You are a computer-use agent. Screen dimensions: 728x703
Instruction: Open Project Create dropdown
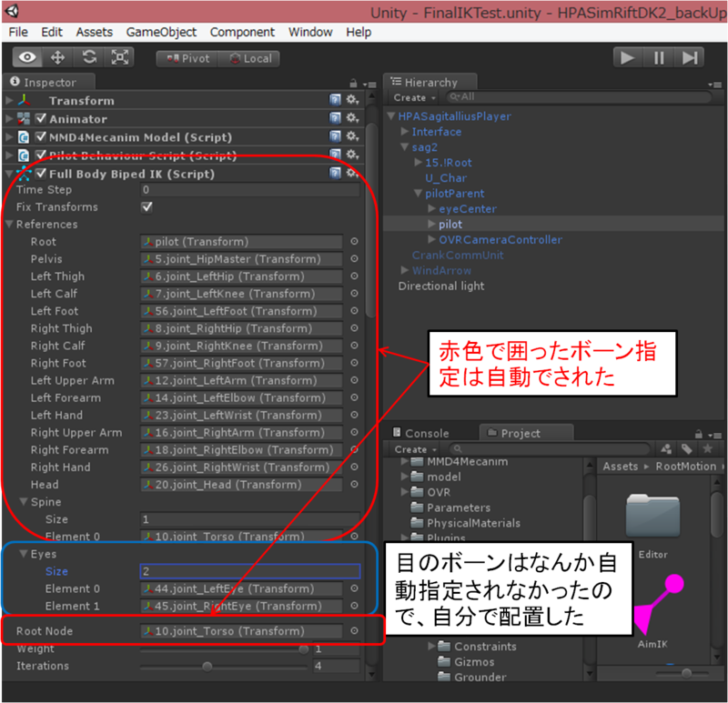[x=415, y=449]
